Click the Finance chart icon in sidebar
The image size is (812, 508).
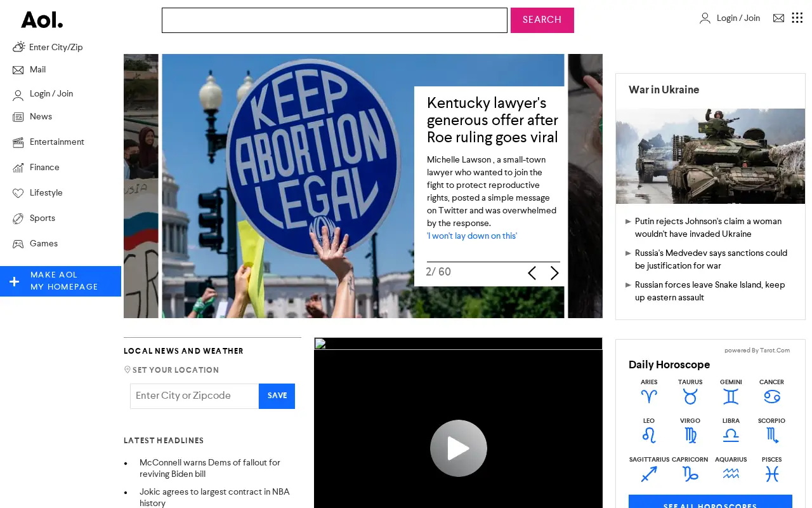(x=18, y=168)
